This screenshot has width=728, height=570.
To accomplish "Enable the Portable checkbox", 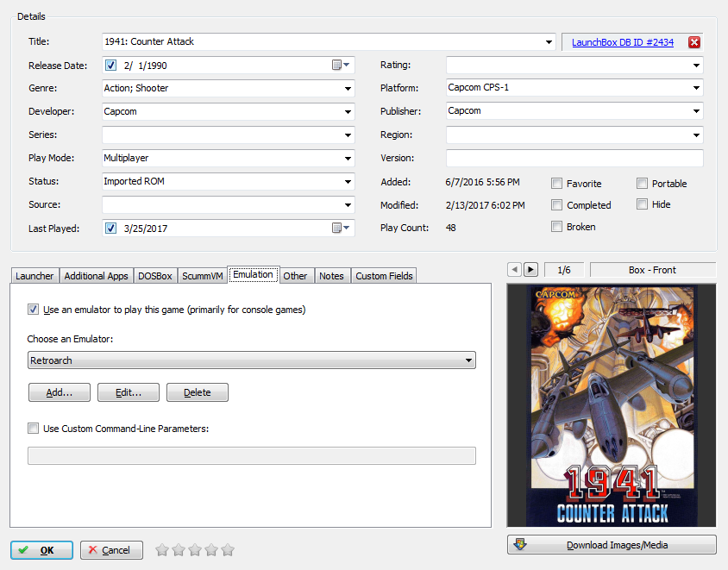I will pyautogui.click(x=642, y=184).
